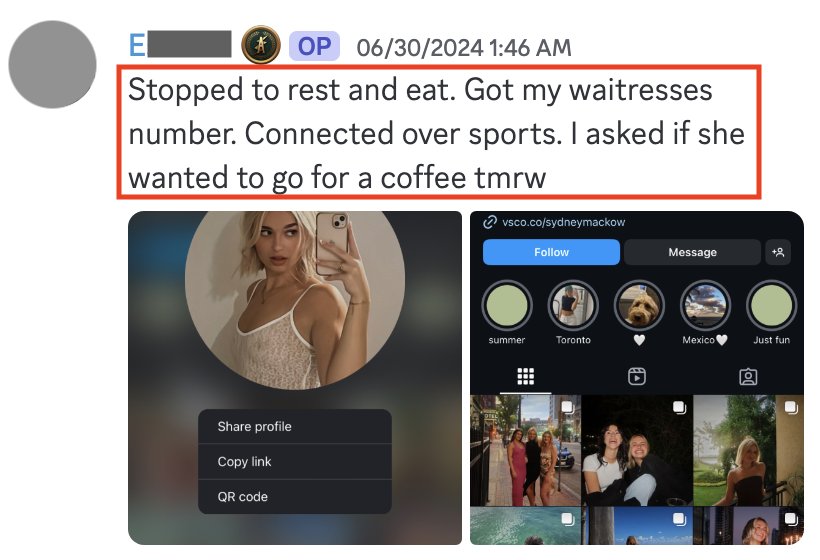Screen dimensions: 820x560
Task: Open the vsco.co/sydneymackow link
Action: tap(563, 222)
